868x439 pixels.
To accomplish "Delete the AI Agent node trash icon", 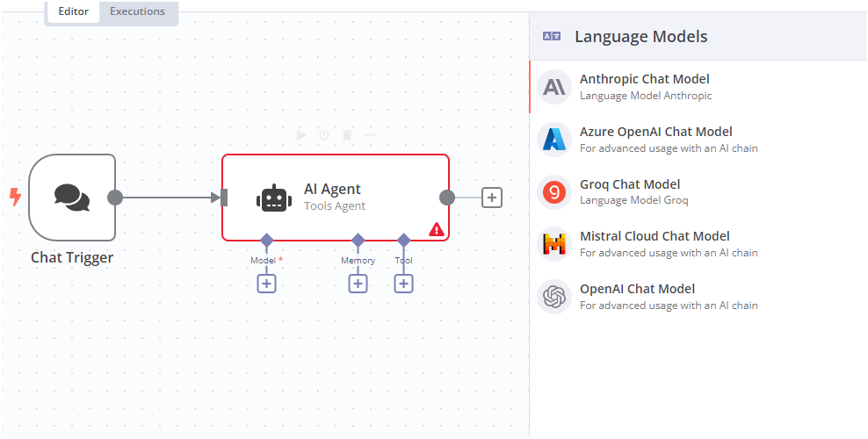I will [346, 135].
